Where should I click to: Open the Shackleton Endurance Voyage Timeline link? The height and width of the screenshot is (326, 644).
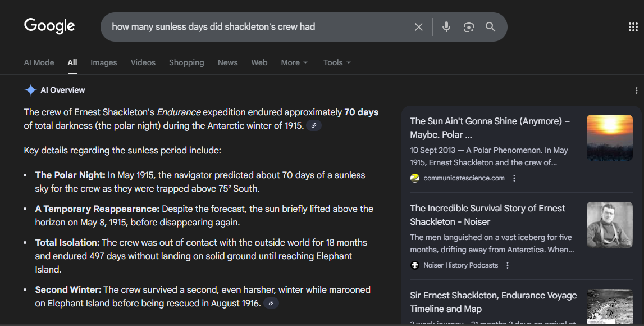(x=493, y=302)
